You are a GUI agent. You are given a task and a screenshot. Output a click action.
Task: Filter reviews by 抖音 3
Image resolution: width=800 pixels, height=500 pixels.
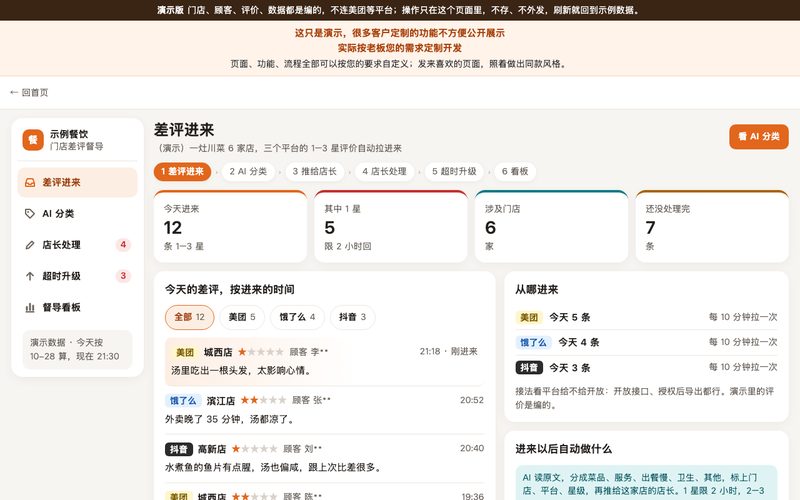click(x=353, y=317)
